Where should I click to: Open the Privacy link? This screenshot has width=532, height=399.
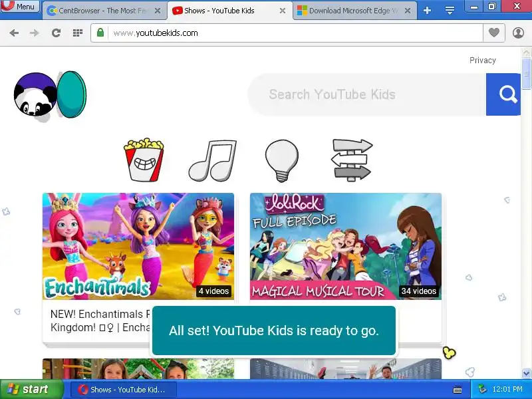(483, 61)
